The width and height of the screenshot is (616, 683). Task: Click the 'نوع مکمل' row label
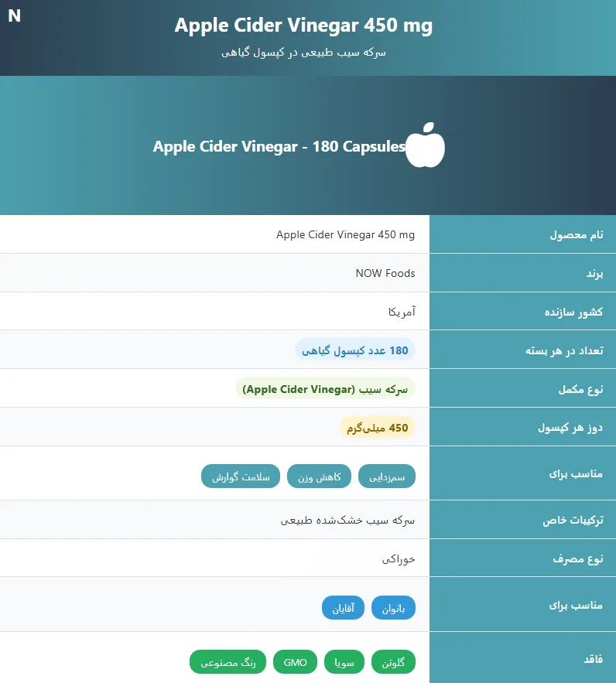point(580,389)
